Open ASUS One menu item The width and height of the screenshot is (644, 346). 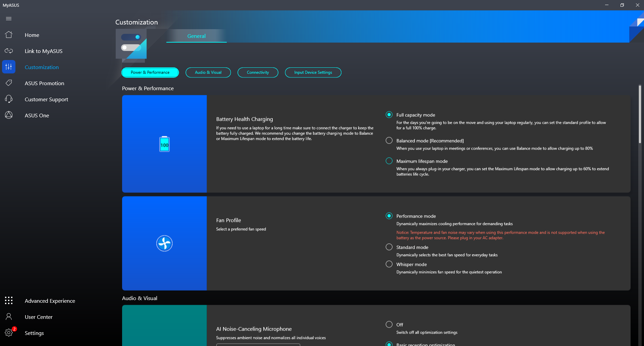37,115
